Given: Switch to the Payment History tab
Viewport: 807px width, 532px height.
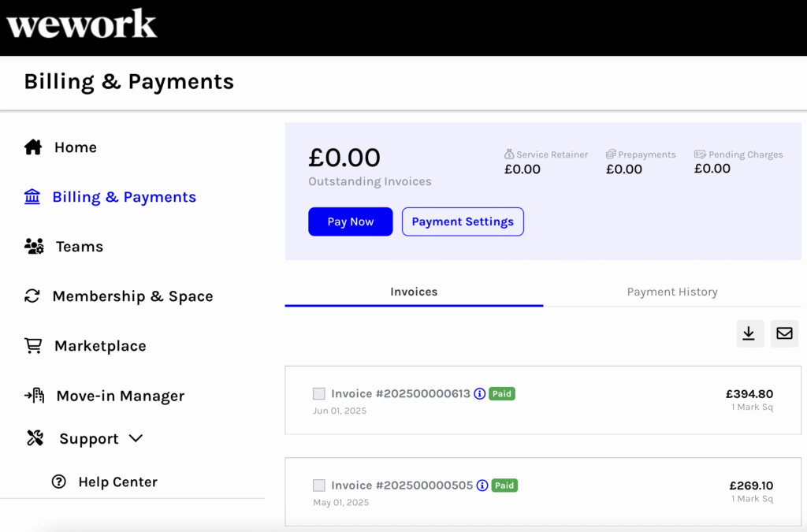Looking at the screenshot, I should pos(672,292).
